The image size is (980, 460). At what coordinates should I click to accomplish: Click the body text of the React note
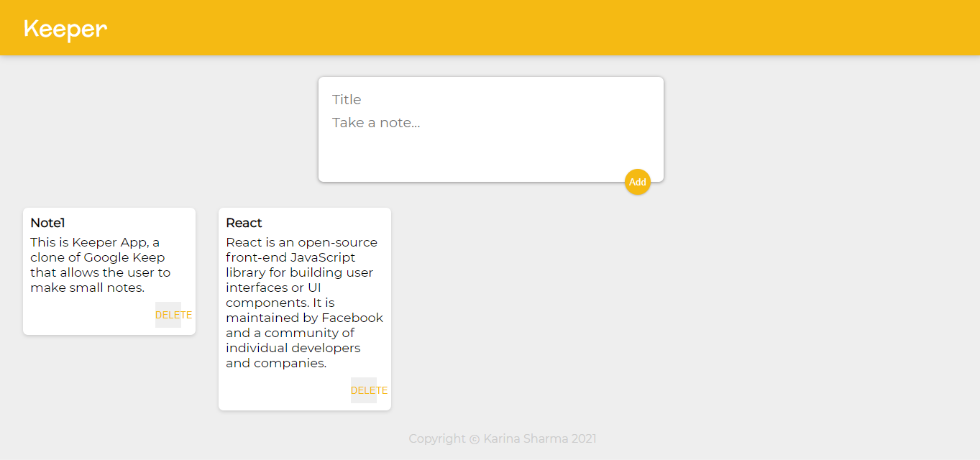tap(302, 302)
